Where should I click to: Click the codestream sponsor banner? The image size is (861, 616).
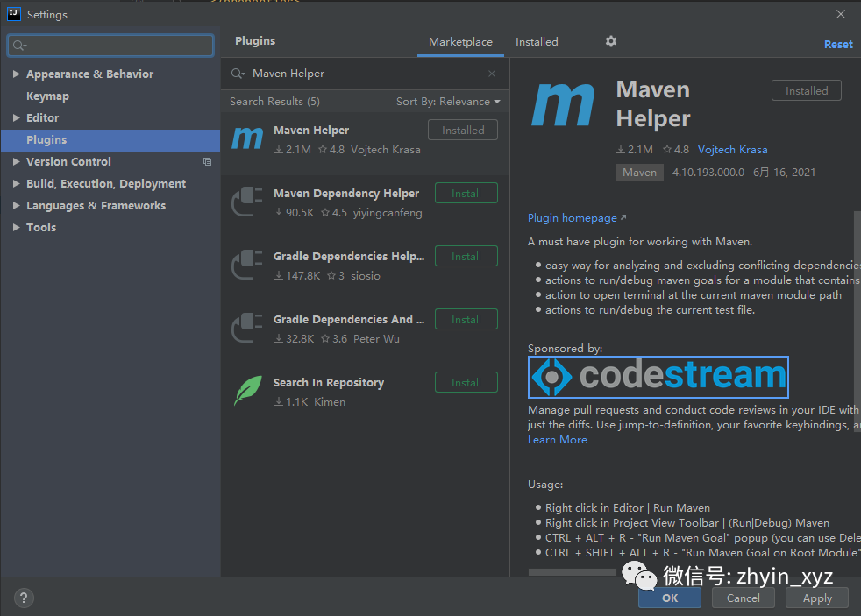658,377
